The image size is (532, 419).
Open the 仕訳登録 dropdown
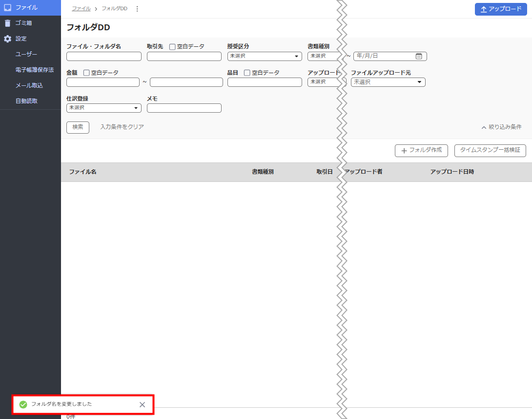pos(104,108)
